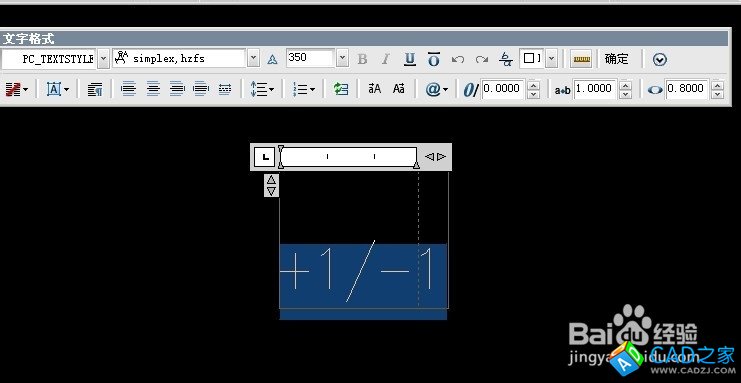The height and width of the screenshot is (383, 741).
Task: Click the Uppercase conversion icon
Action: click(x=374, y=89)
